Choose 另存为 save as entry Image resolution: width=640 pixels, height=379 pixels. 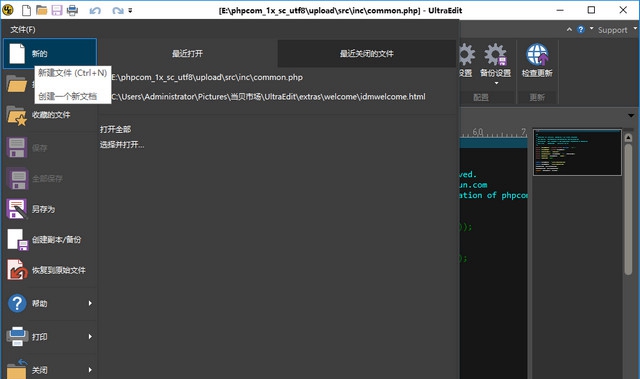50,209
